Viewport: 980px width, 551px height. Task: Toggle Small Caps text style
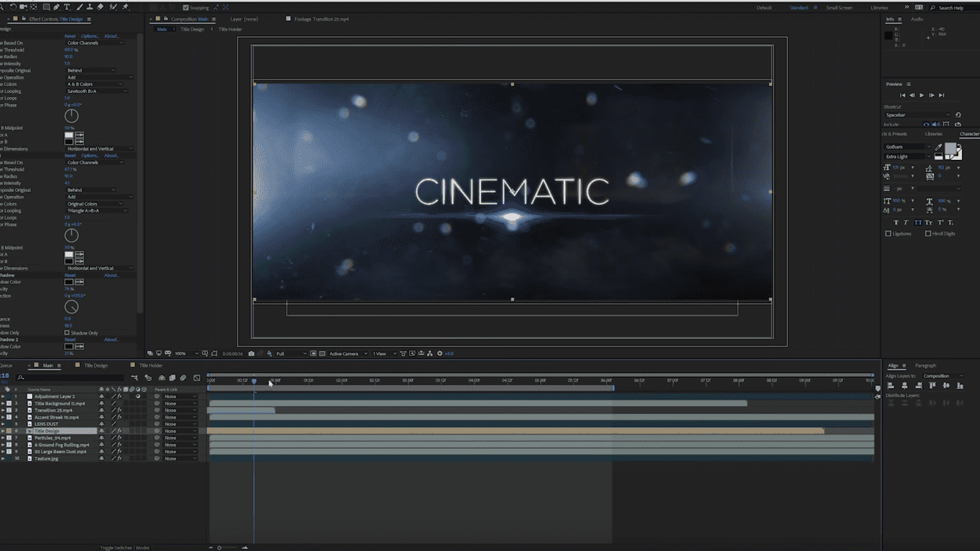pos(929,223)
